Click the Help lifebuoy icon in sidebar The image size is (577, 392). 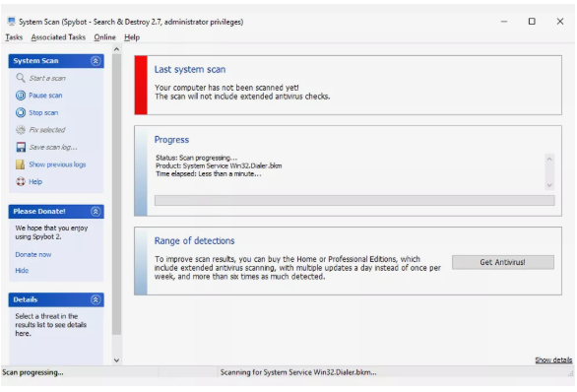[21, 181]
